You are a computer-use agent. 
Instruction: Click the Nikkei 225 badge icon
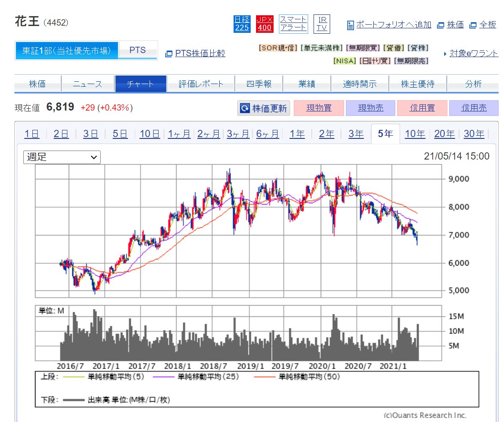coord(242,24)
